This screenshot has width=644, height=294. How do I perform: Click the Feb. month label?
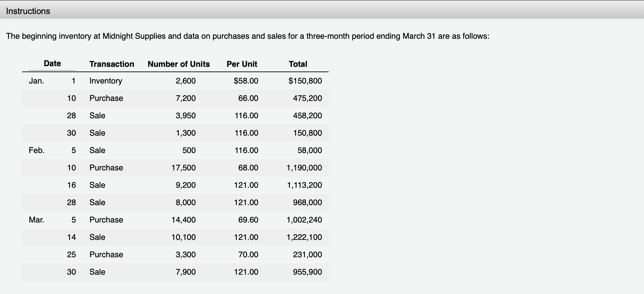[36, 150]
